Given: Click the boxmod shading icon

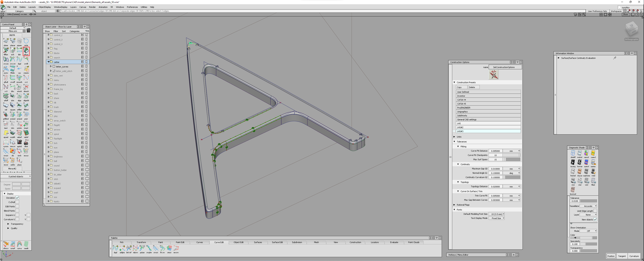Looking at the screenshot, I should point(573,190).
